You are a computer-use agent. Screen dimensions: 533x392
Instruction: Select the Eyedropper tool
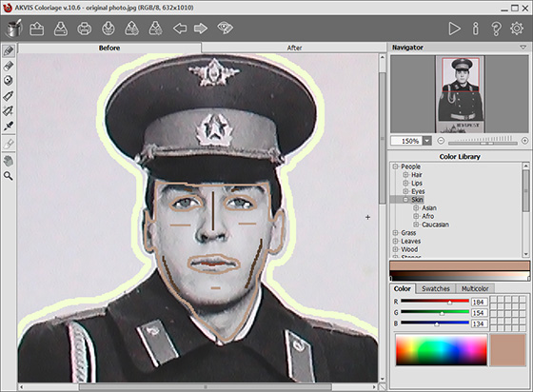point(9,126)
